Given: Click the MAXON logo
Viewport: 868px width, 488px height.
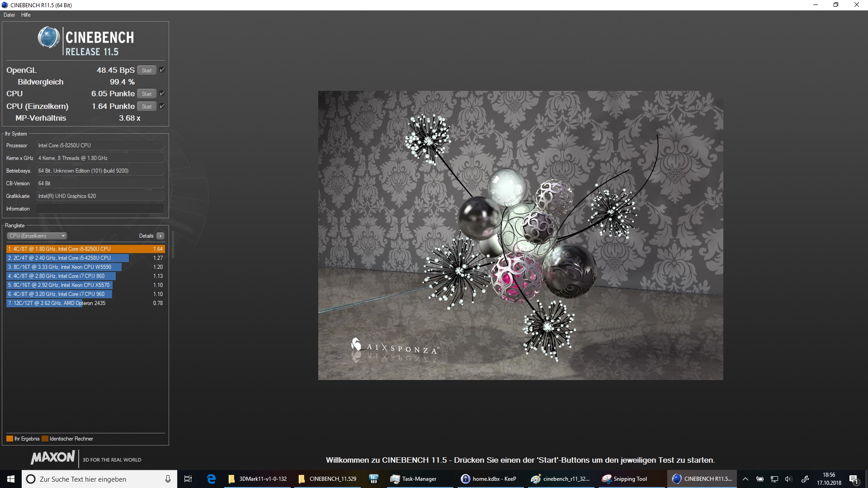Looking at the screenshot, I should point(53,457).
